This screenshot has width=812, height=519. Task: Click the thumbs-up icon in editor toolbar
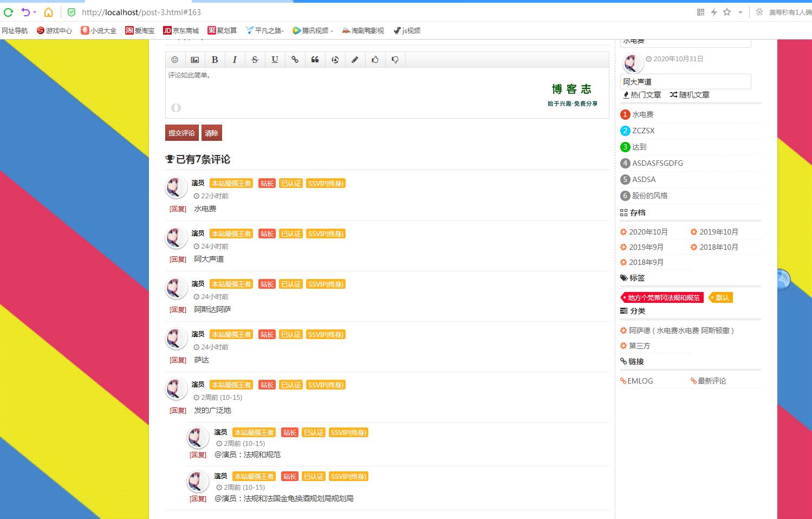[x=375, y=60]
